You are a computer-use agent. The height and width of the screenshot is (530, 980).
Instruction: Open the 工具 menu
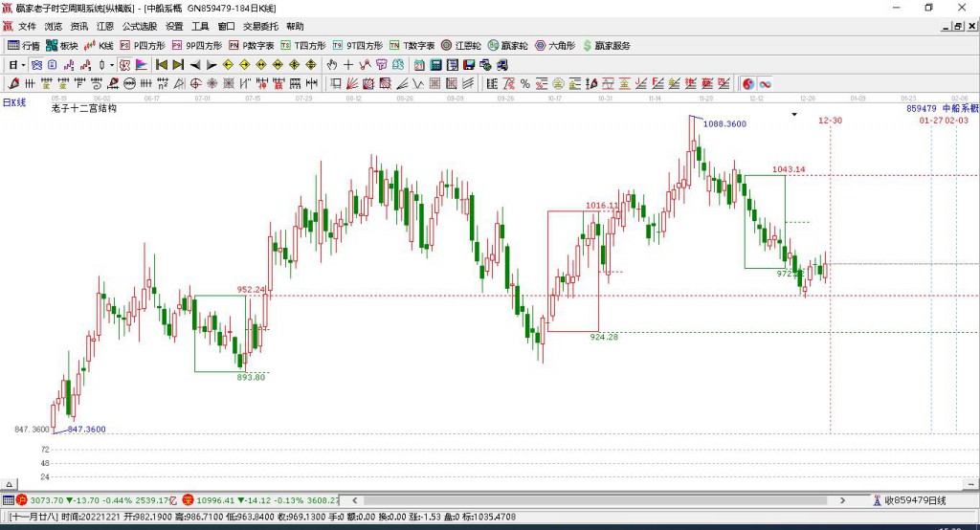(200, 26)
